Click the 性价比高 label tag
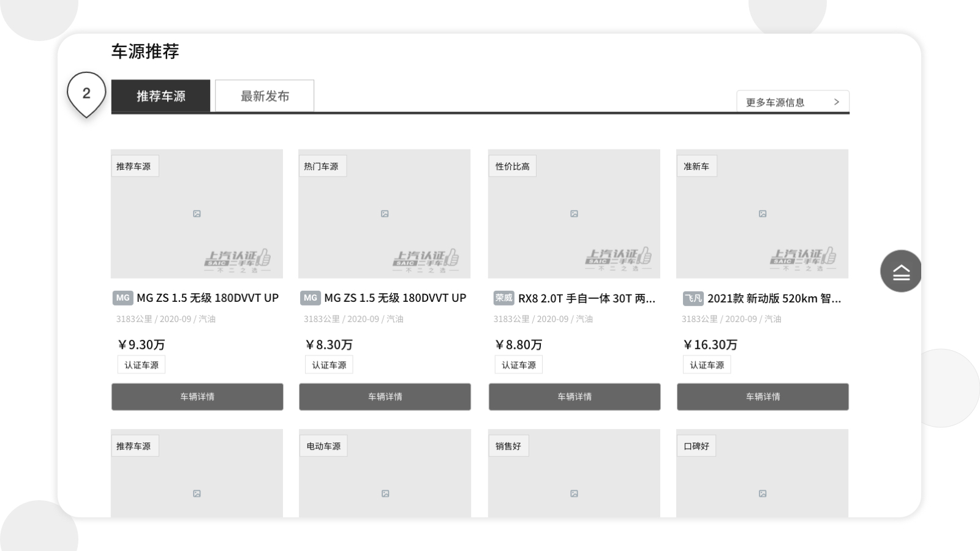980x551 pixels. click(512, 166)
